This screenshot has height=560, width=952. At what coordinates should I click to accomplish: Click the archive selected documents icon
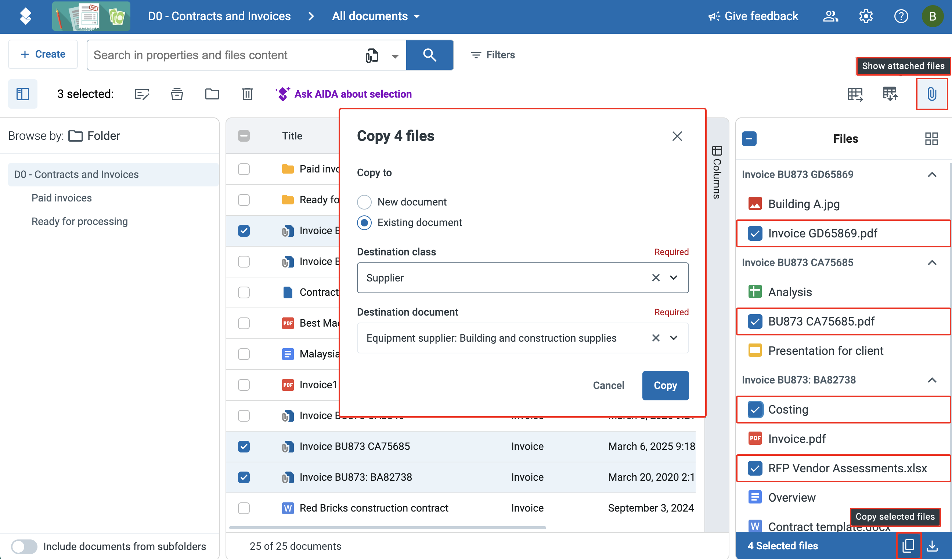coord(177,94)
